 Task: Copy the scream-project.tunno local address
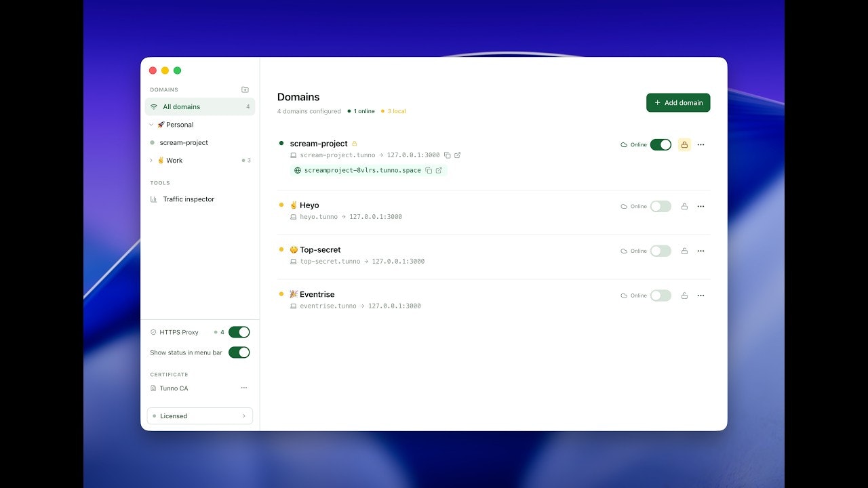pyautogui.click(x=447, y=155)
